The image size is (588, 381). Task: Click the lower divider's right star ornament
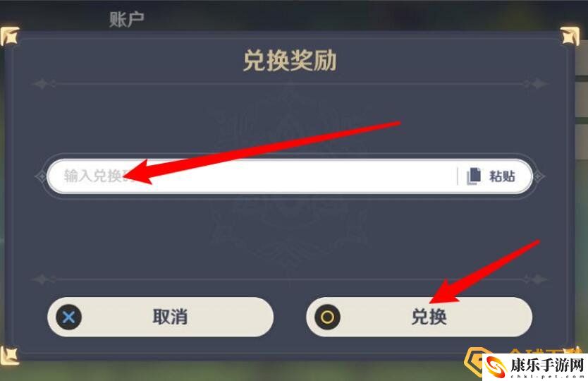tap(535, 279)
